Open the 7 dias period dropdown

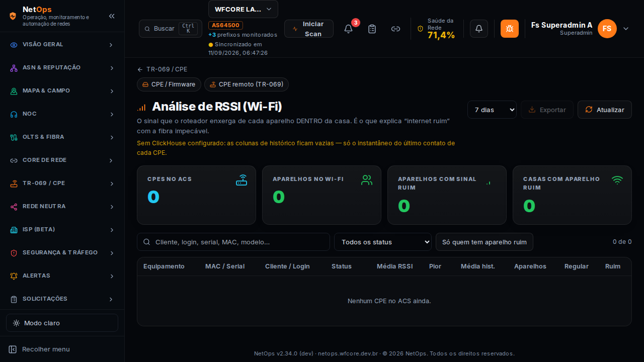[492, 110]
